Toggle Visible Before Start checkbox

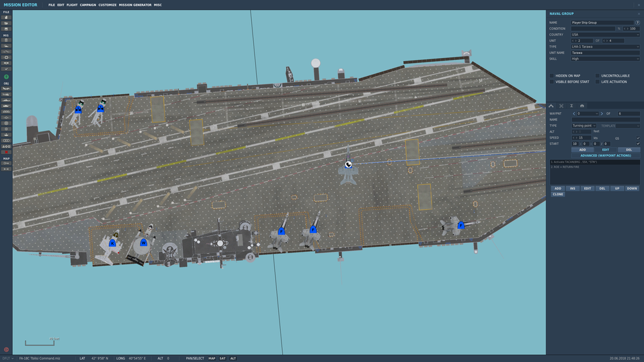(x=552, y=82)
